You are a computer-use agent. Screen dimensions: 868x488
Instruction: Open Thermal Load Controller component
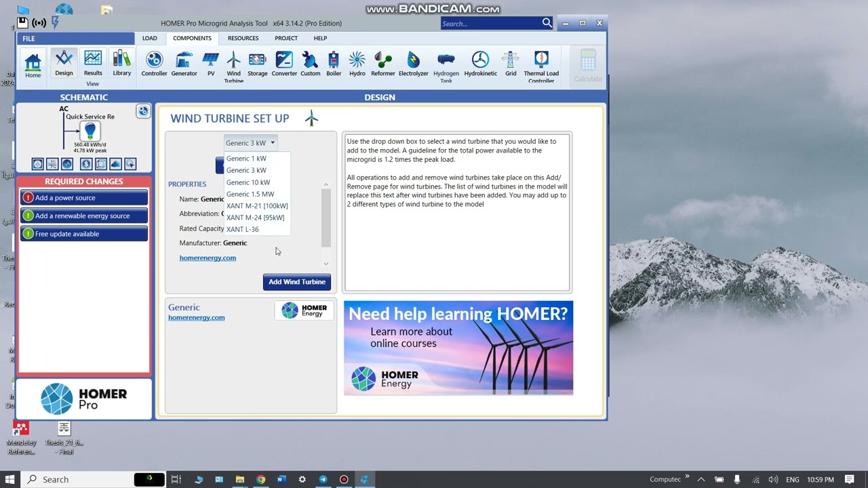tap(541, 66)
